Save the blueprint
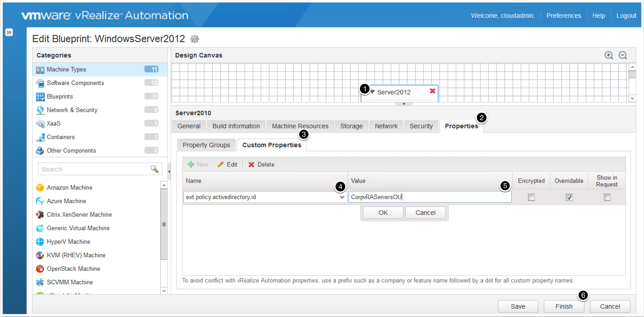This screenshot has width=644, height=317. click(x=518, y=306)
